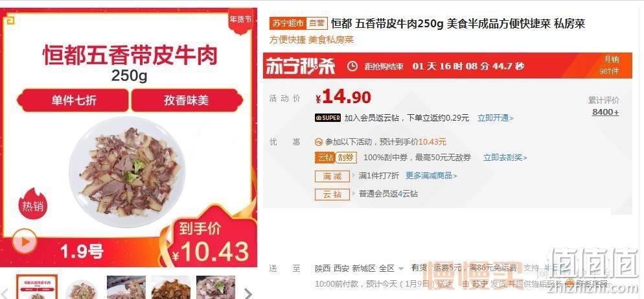
Task: Open the 立即开通 membership link
Action: click(x=496, y=118)
